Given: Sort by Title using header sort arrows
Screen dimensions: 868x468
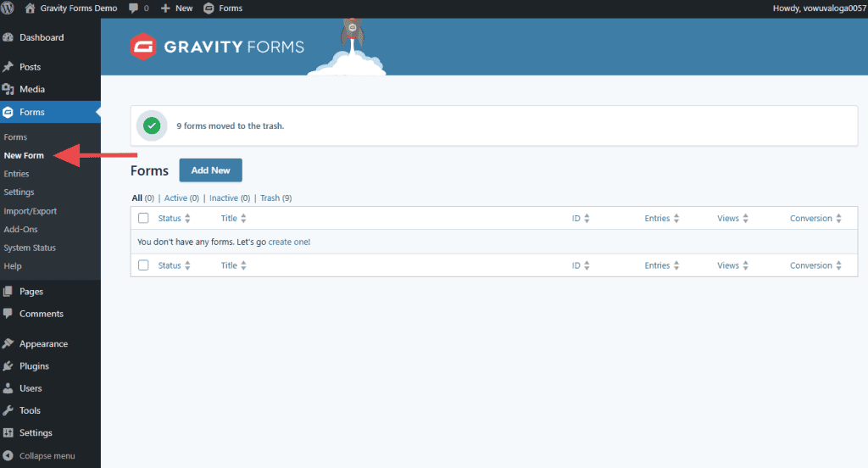Looking at the screenshot, I should [243, 218].
